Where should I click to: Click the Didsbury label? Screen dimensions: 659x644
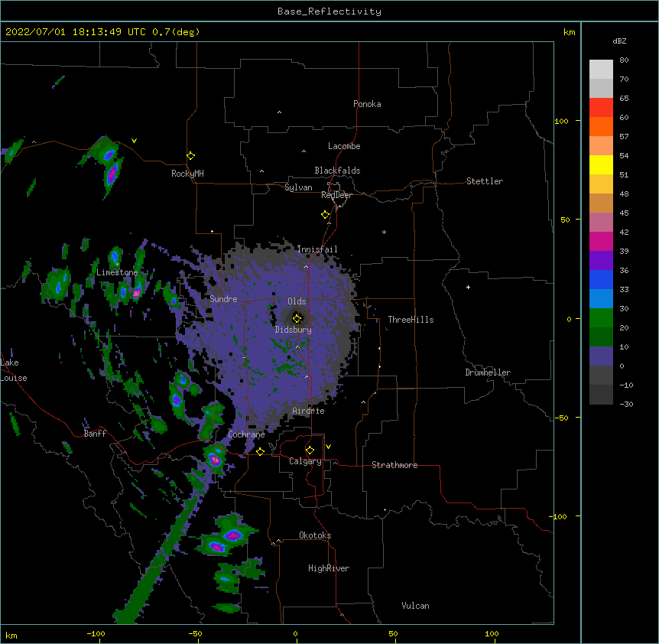coord(294,330)
